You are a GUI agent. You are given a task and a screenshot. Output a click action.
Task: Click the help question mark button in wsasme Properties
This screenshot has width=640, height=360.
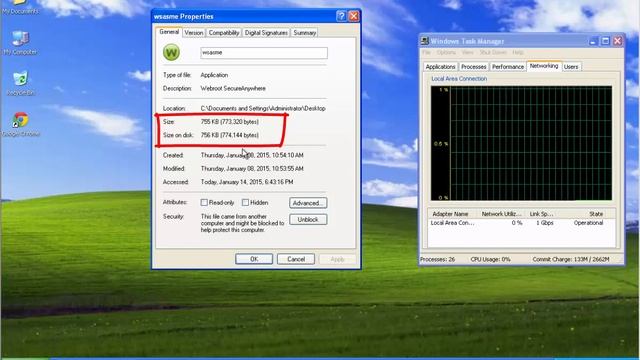point(341,16)
